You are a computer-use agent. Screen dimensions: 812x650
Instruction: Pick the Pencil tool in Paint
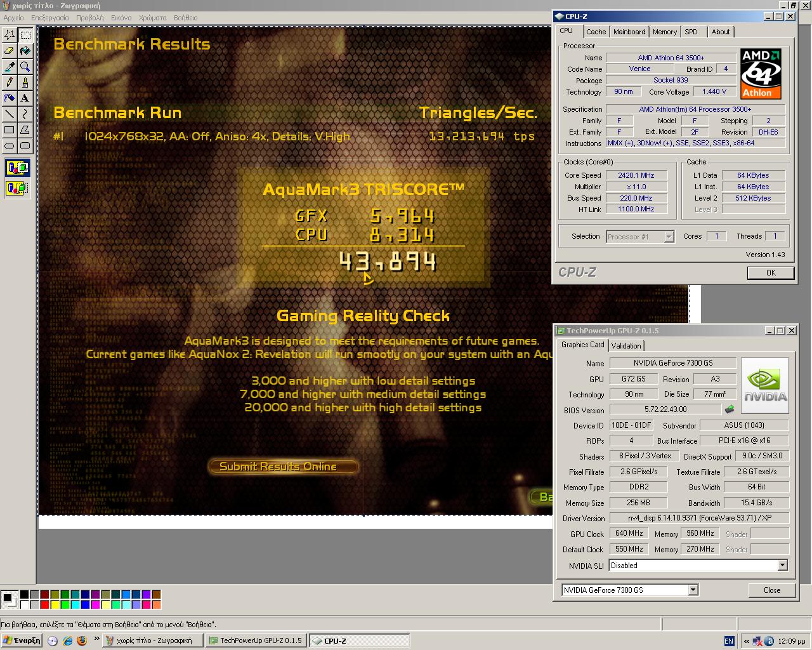10,83
